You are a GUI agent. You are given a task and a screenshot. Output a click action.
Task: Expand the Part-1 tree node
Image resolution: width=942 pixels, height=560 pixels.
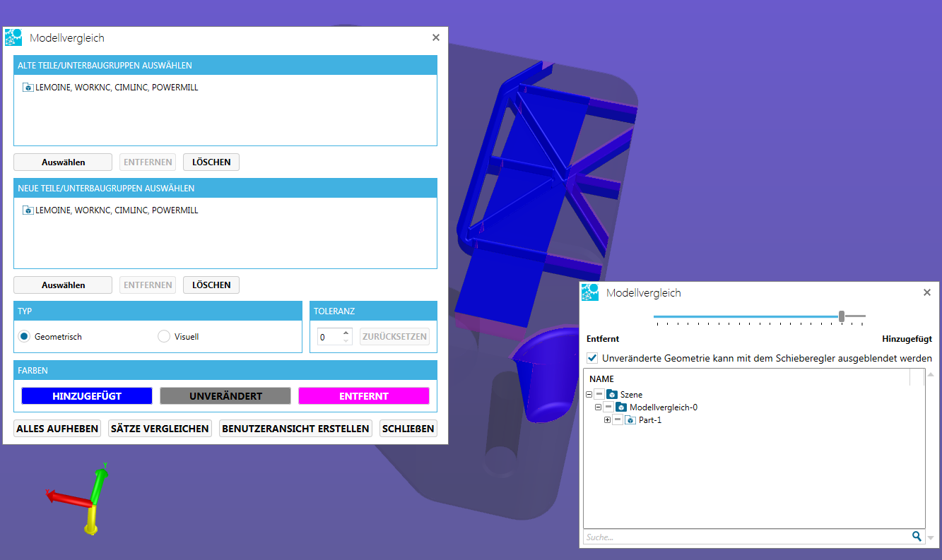(x=608, y=420)
